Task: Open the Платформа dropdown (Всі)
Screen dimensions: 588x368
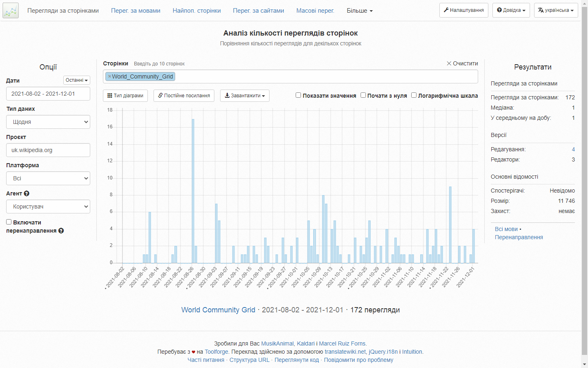Action: click(x=48, y=178)
